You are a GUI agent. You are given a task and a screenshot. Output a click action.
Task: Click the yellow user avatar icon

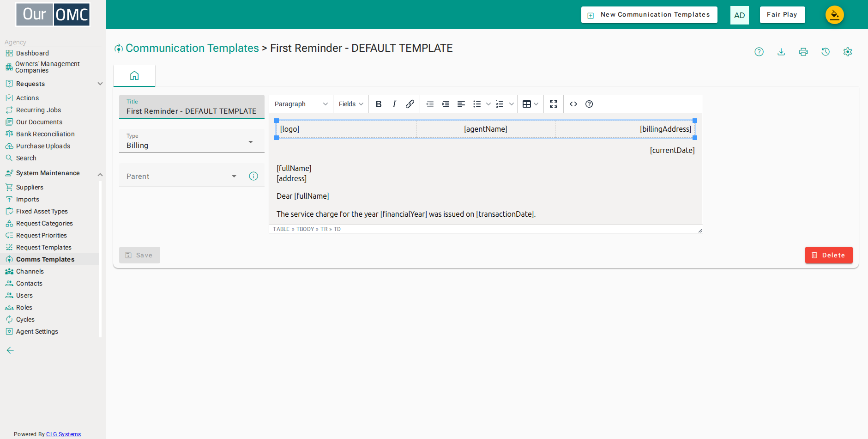click(x=835, y=15)
